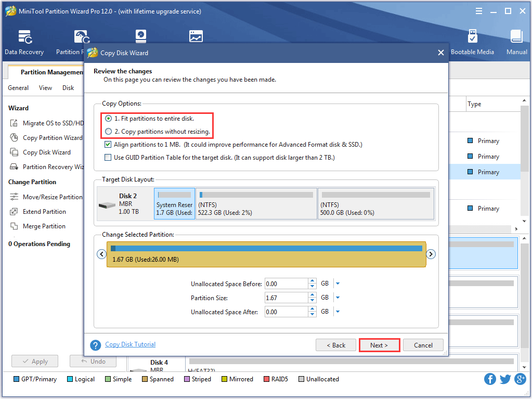Screen dimensions: 532x399
Task: Click the Next button
Action: [x=379, y=345]
